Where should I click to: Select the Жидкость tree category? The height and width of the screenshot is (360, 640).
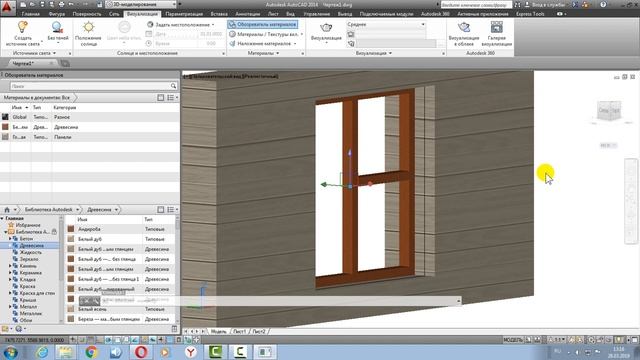point(30,252)
